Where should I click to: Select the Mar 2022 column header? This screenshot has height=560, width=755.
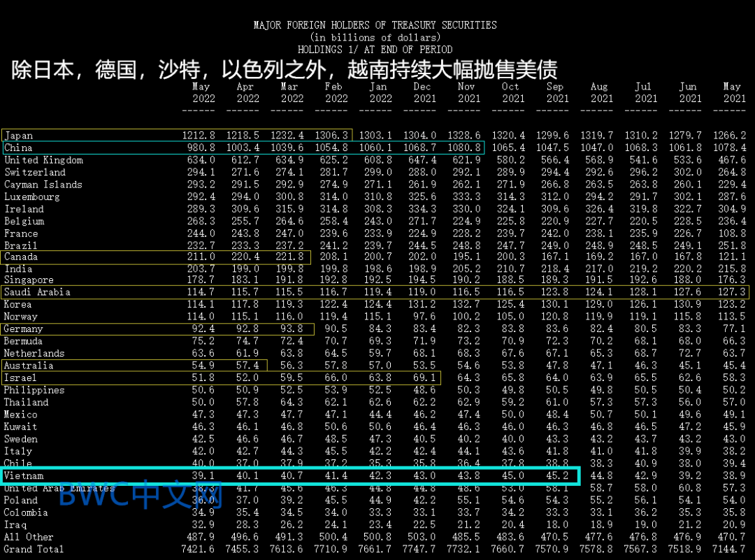292,92
